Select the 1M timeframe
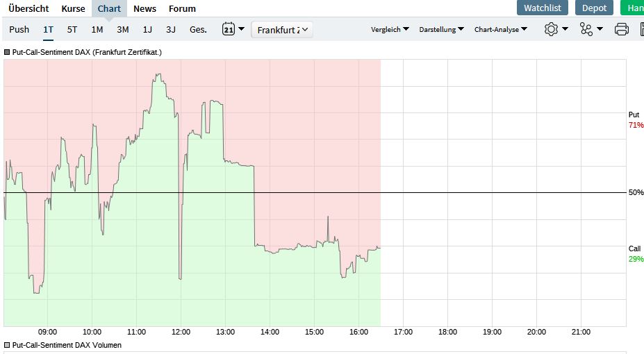The image size is (644, 354). [x=97, y=30]
